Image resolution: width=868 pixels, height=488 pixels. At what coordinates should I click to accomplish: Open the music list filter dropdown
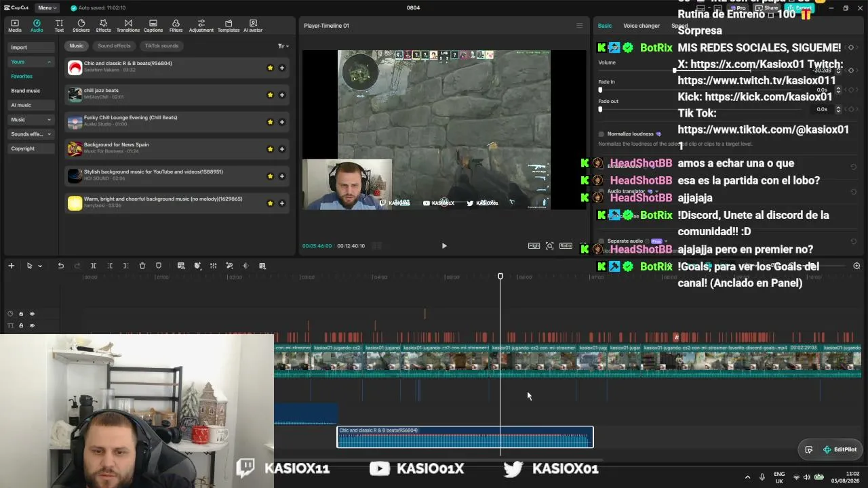point(283,46)
